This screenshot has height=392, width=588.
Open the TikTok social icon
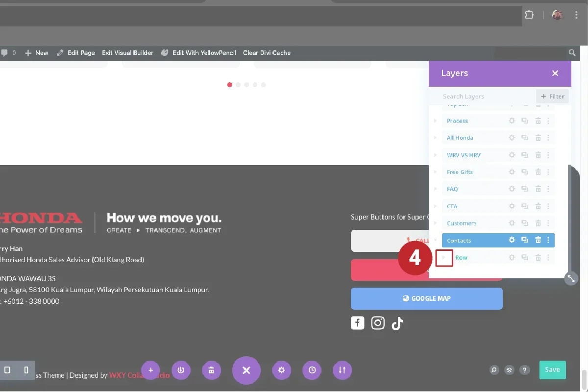pyautogui.click(x=397, y=323)
